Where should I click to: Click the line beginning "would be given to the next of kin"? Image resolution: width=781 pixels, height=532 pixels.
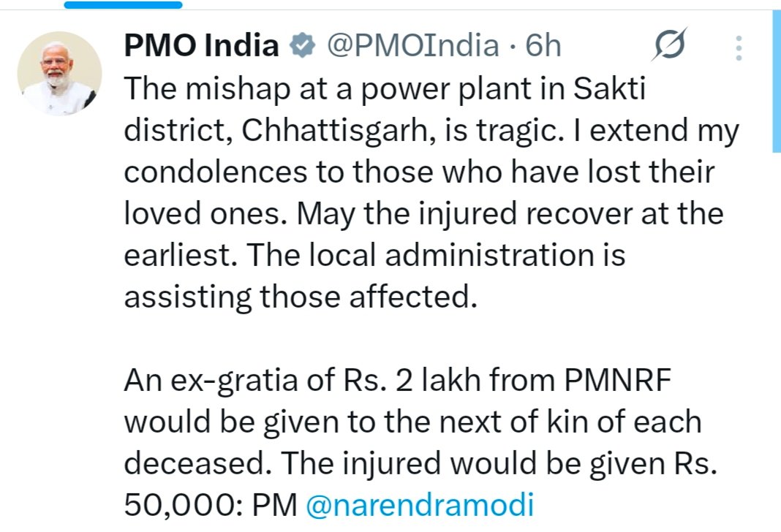click(x=412, y=422)
